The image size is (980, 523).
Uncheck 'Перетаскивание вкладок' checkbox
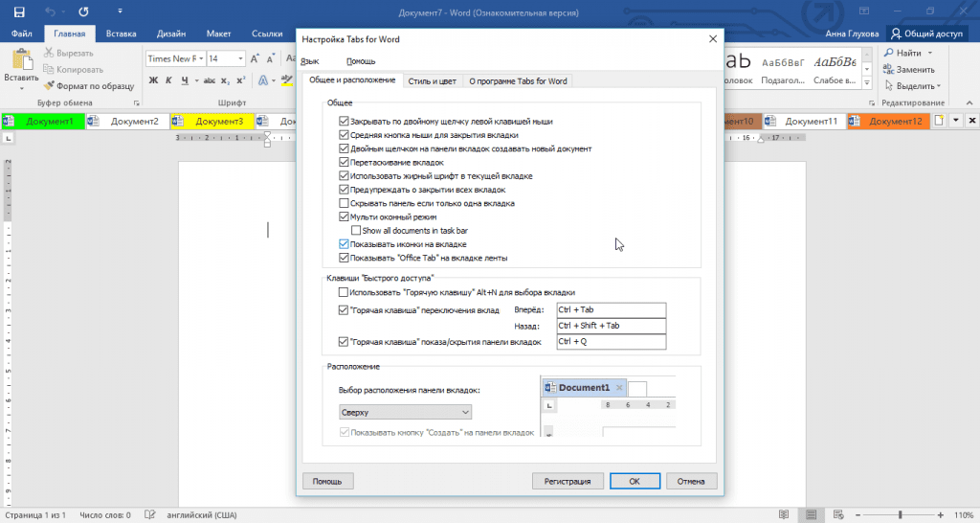(x=344, y=162)
